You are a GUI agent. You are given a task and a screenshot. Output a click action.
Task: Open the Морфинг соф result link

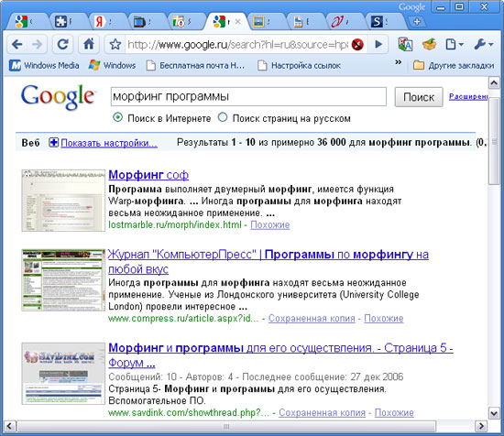(148, 175)
